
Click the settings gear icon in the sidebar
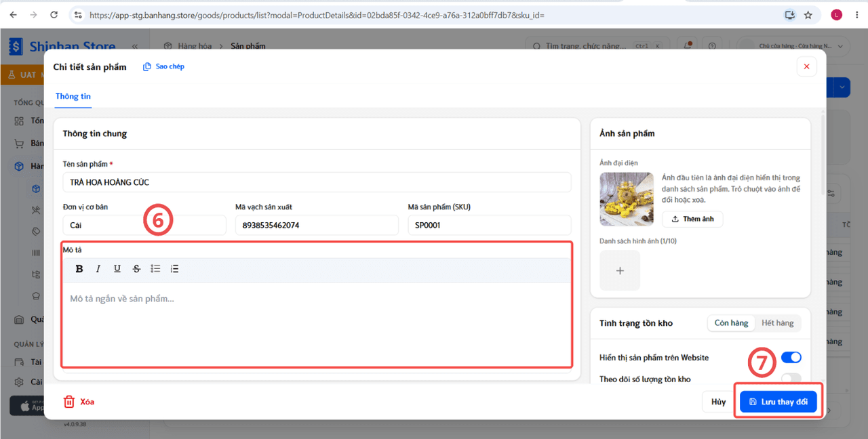[19, 382]
